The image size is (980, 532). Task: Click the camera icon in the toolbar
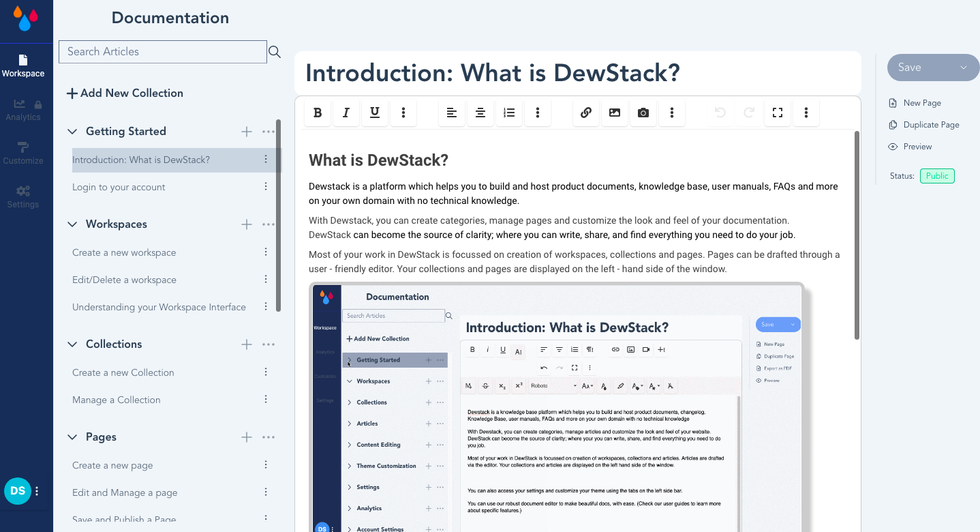click(x=643, y=113)
